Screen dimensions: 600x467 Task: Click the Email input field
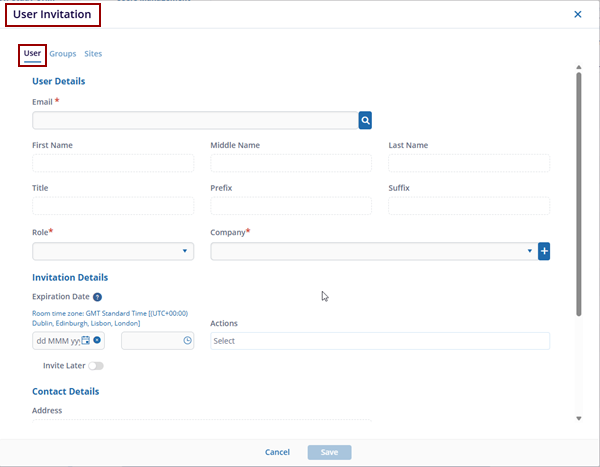[195, 121]
